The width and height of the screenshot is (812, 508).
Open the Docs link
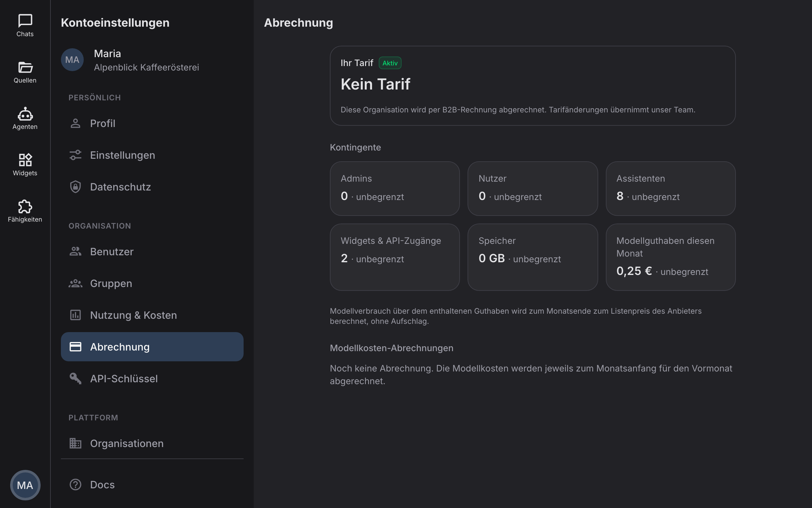tap(152, 485)
